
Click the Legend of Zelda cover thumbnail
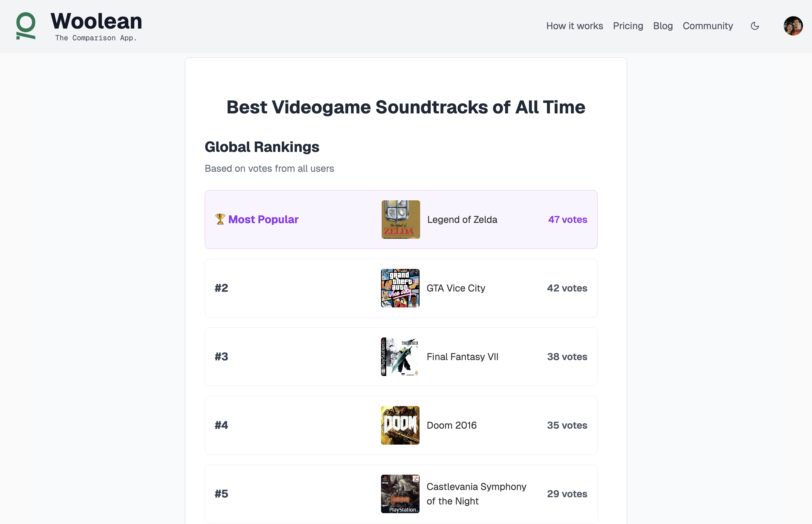tap(401, 220)
